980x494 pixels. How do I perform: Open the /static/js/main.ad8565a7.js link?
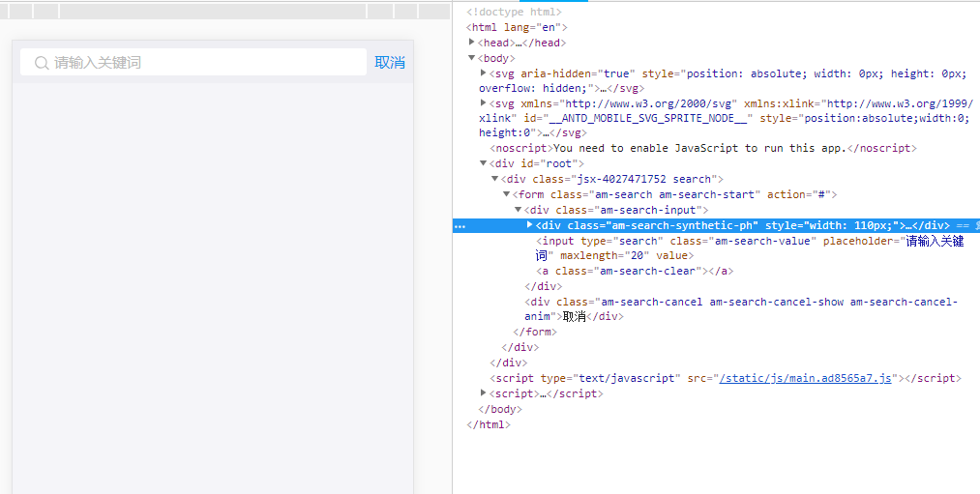(805, 378)
